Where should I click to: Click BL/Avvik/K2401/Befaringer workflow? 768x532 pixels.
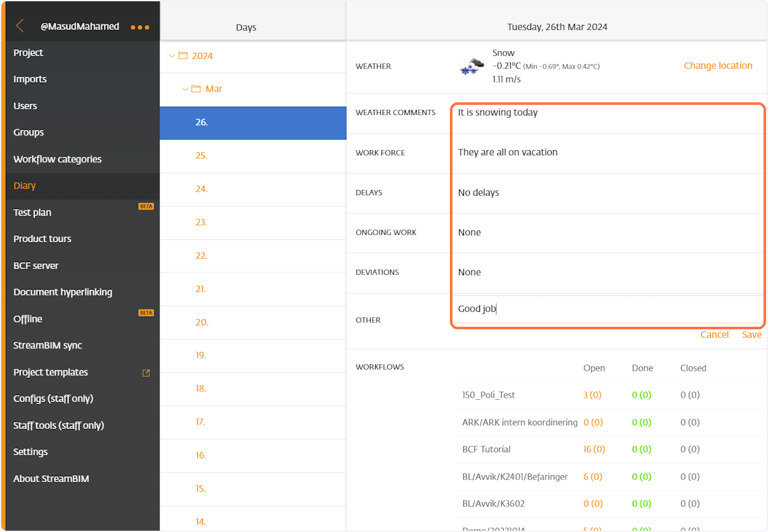tap(515, 477)
